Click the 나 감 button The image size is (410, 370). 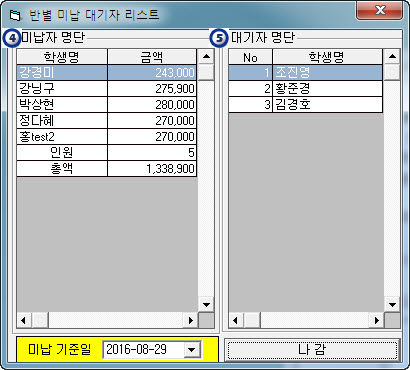(312, 350)
